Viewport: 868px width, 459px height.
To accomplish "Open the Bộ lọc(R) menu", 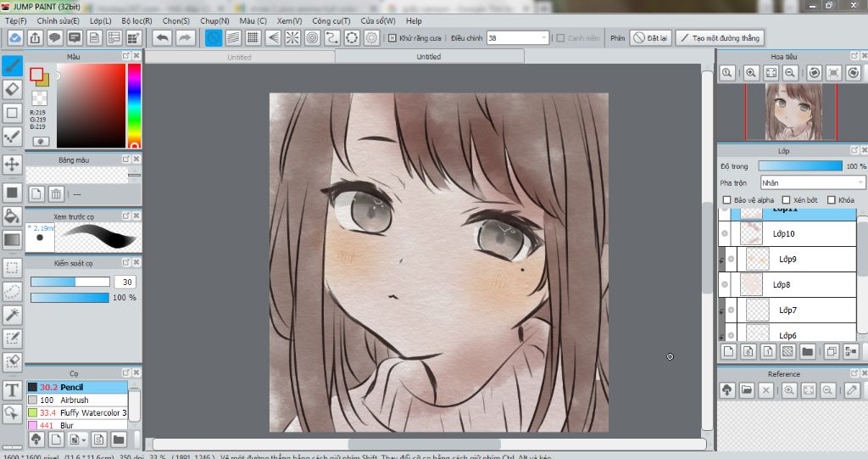I will [136, 21].
